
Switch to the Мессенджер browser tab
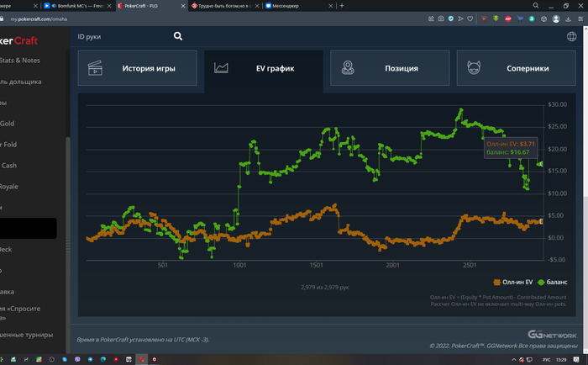coord(298,6)
